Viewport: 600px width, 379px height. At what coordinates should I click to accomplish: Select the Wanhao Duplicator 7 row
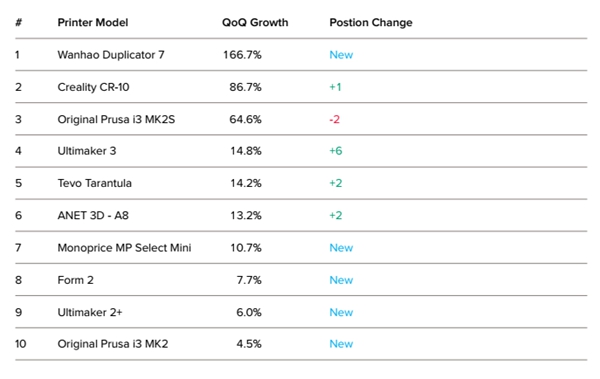pyautogui.click(x=301, y=55)
